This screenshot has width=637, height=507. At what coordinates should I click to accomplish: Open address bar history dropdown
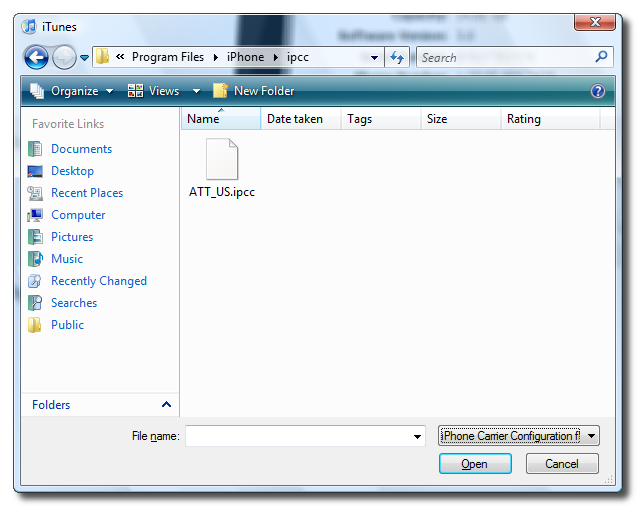click(x=374, y=58)
